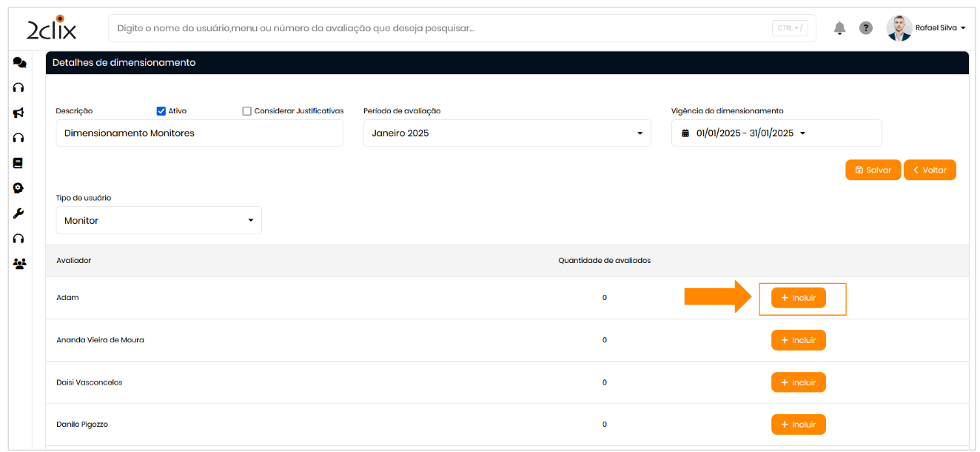Open the wrench settings sidebar icon
The image size is (980, 452).
coord(19,213)
